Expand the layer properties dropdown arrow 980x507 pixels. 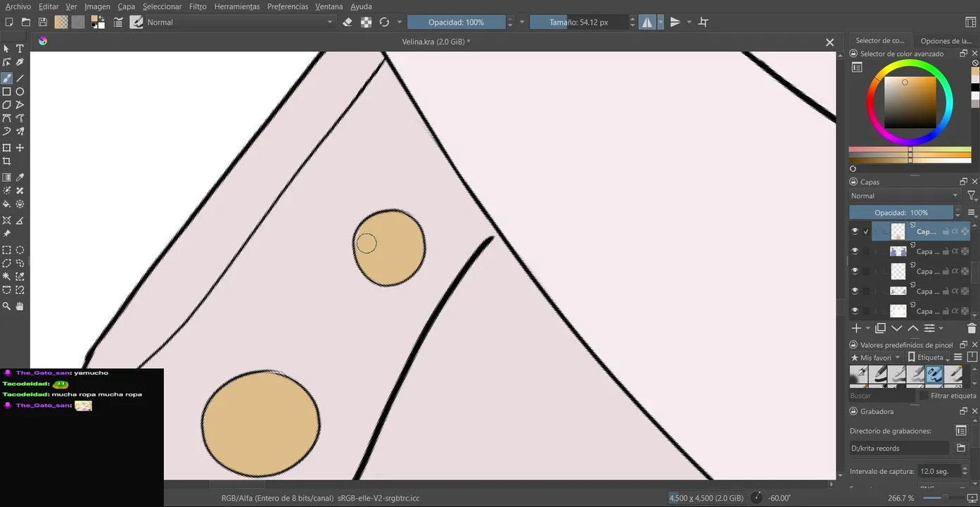[941, 329]
